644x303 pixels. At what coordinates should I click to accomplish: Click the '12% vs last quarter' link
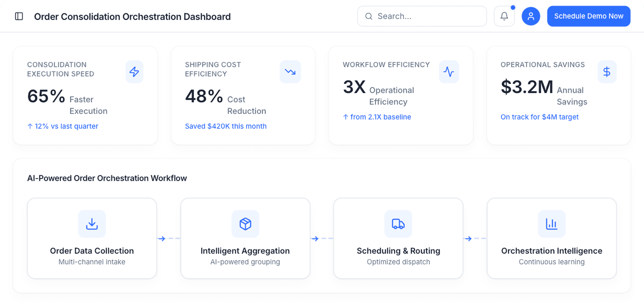point(63,126)
